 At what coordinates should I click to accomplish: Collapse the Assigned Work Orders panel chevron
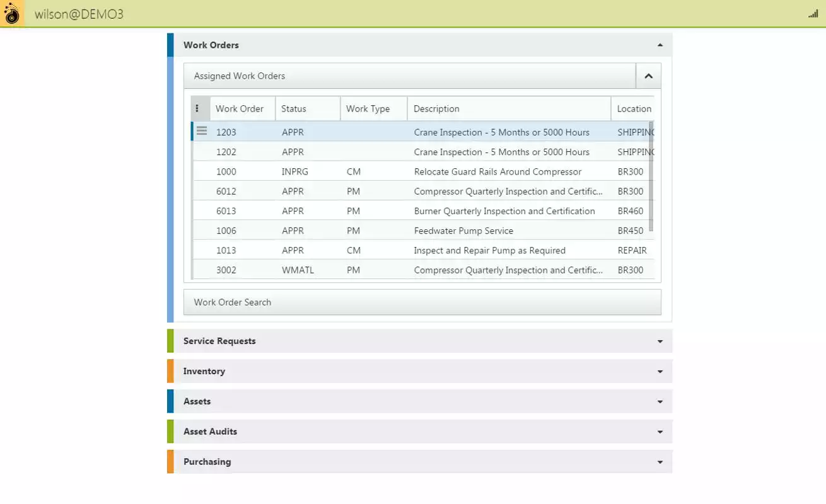pos(648,76)
